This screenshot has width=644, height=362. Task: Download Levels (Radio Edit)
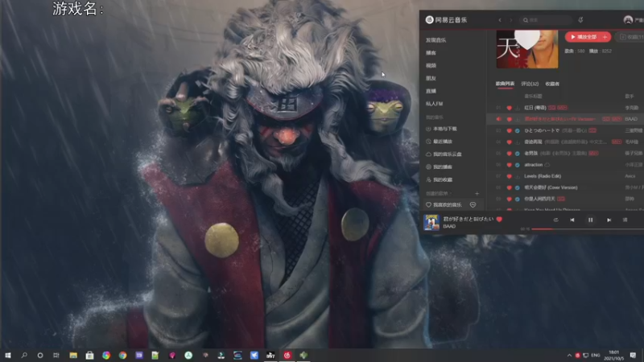[x=518, y=176]
